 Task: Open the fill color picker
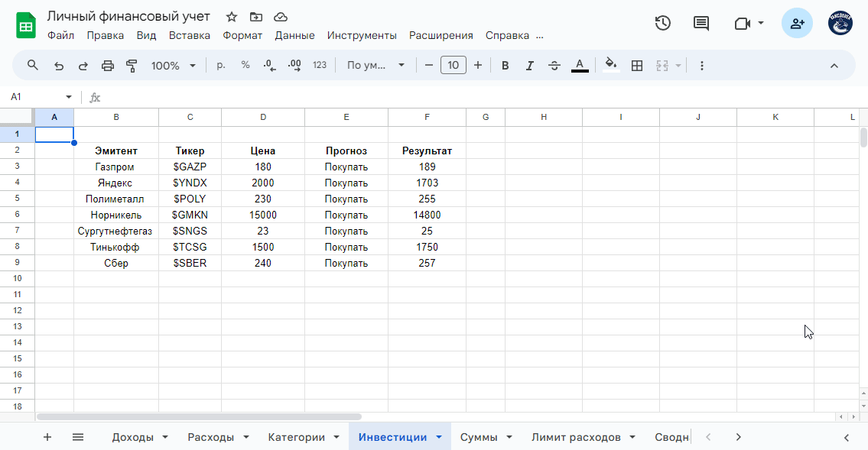610,65
